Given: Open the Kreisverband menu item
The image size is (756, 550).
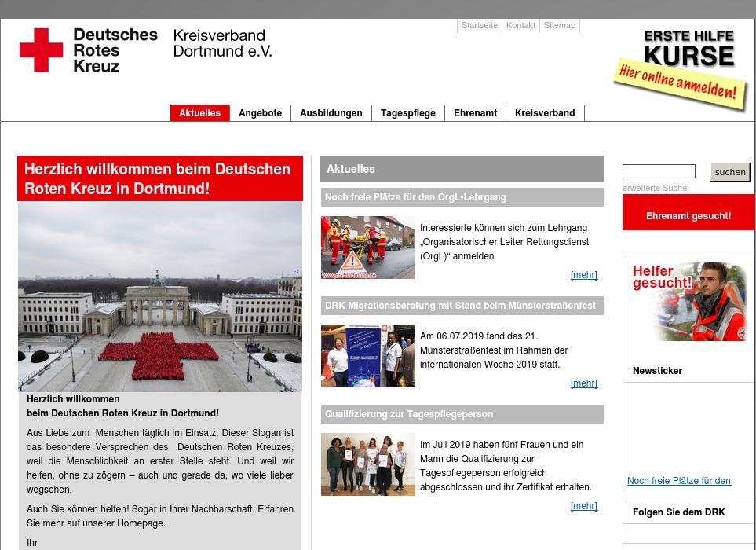Looking at the screenshot, I should point(545,112).
